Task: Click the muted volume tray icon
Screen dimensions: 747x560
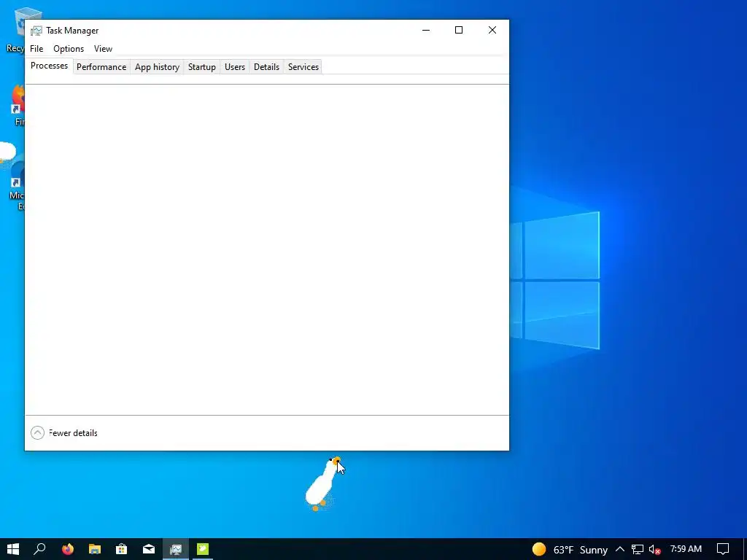Action: [654, 550]
